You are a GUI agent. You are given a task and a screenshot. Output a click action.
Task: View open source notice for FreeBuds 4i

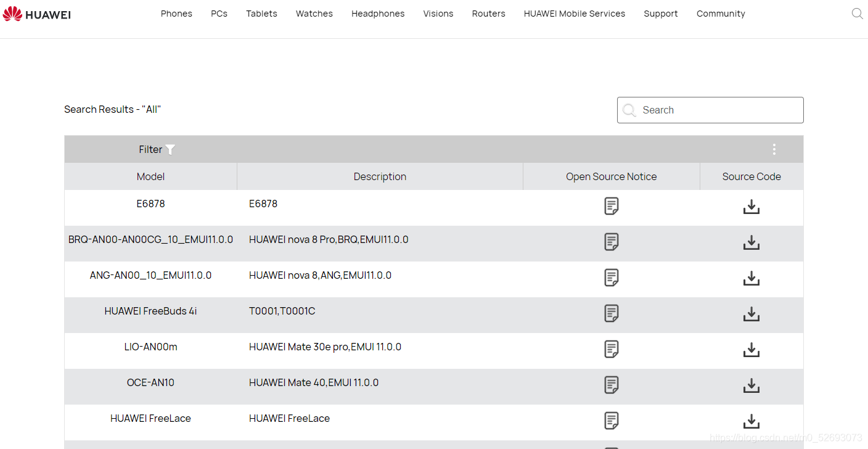pyautogui.click(x=612, y=313)
